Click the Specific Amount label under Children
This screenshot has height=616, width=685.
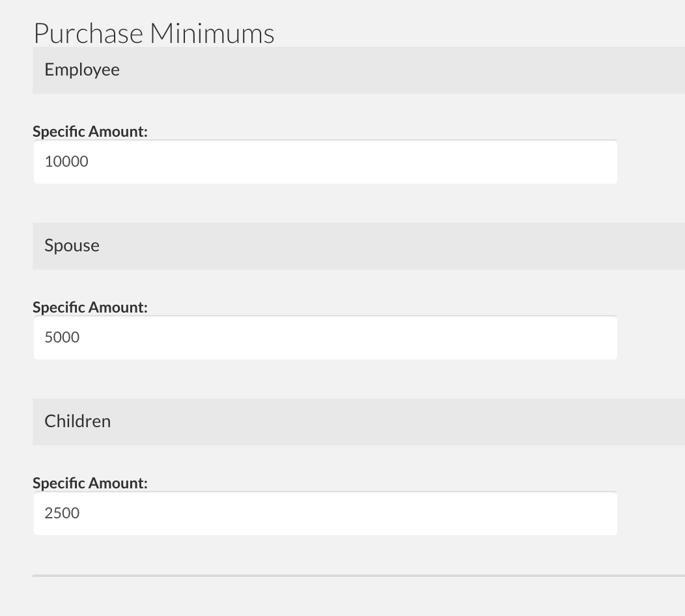pyautogui.click(x=90, y=483)
